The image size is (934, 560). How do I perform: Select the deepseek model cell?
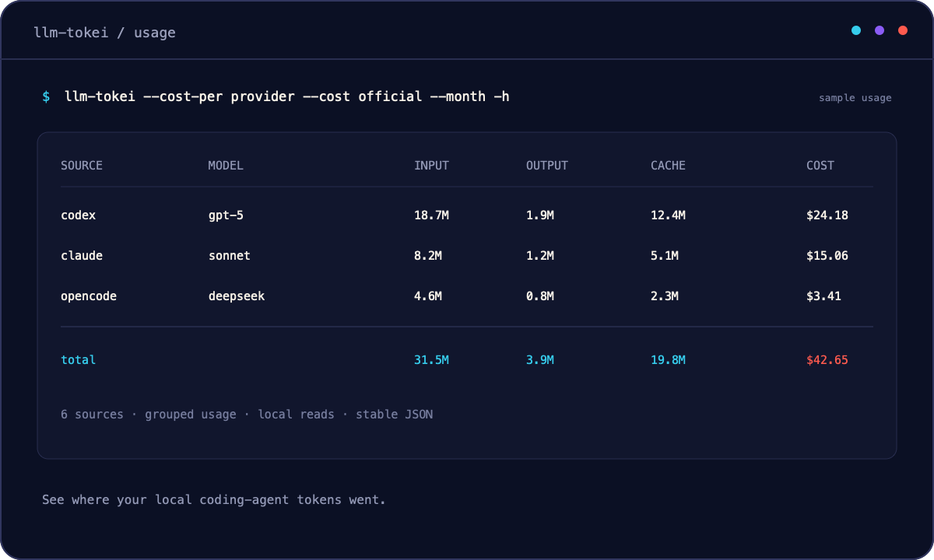(x=236, y=296)
